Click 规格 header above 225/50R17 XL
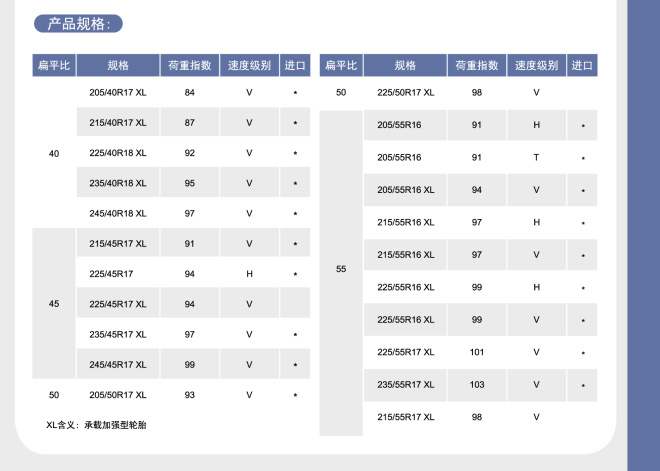 point(405,65)
